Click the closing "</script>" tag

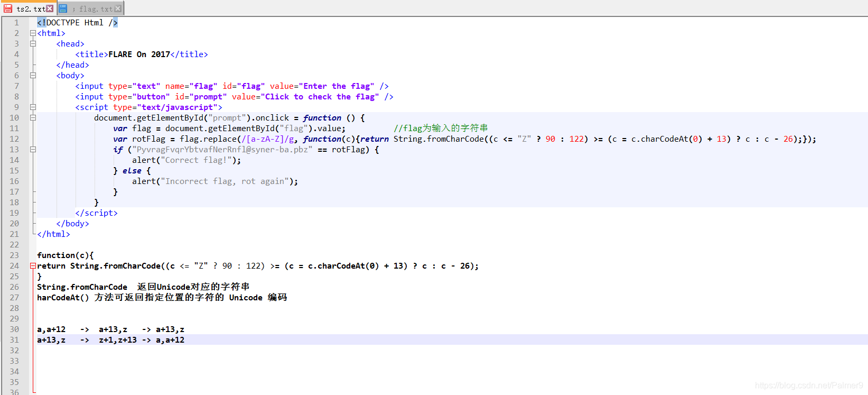[96, 213]
